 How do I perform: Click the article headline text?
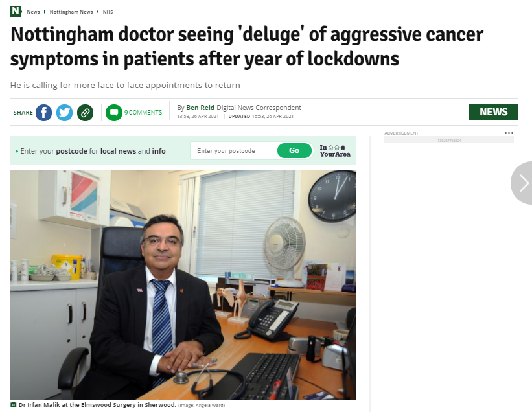(x=247, y=47)
